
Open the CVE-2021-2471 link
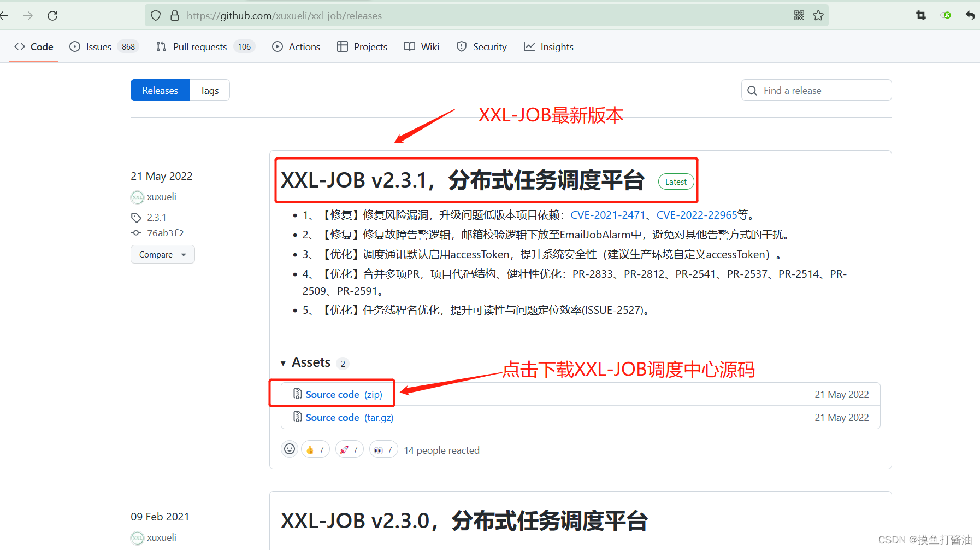pos(608,215)
